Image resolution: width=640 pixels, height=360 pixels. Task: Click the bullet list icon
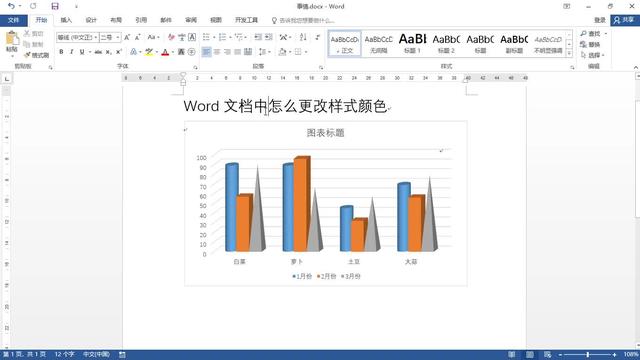coord(206,37)
